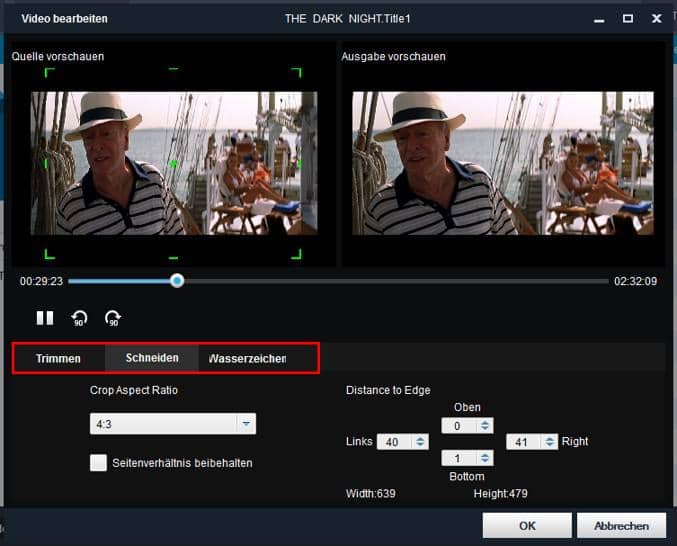Click the total duration 02:32:09 label

coord(636,281)
